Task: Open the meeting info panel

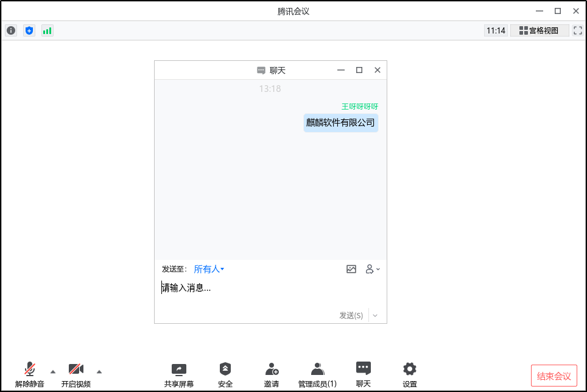Action: click(x=11, y=30)
